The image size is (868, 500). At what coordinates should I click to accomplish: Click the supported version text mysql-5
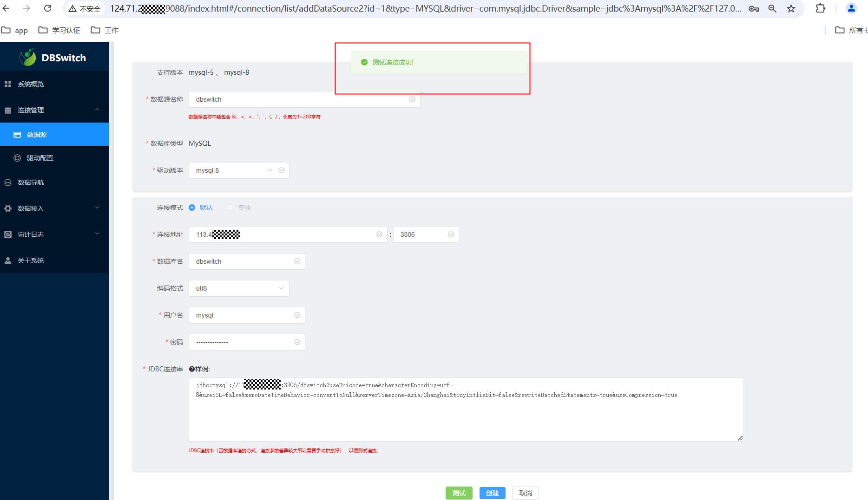click(201, 72)
